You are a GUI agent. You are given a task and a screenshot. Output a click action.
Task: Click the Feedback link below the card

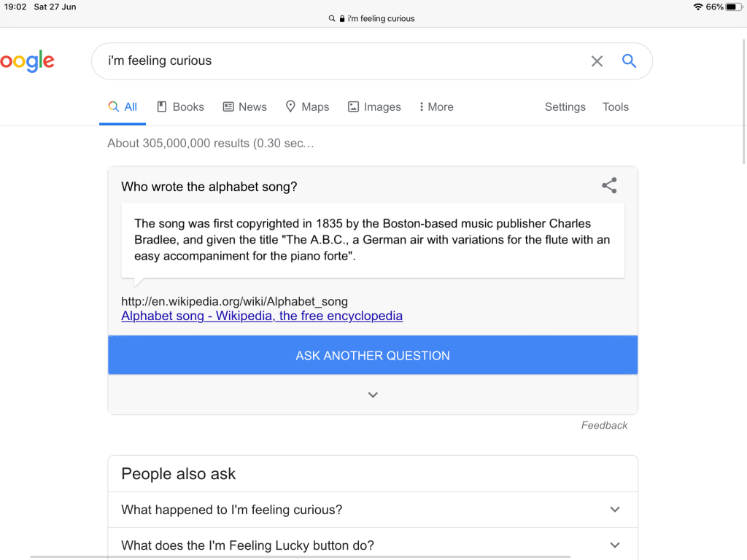click(x=604, y=425)
